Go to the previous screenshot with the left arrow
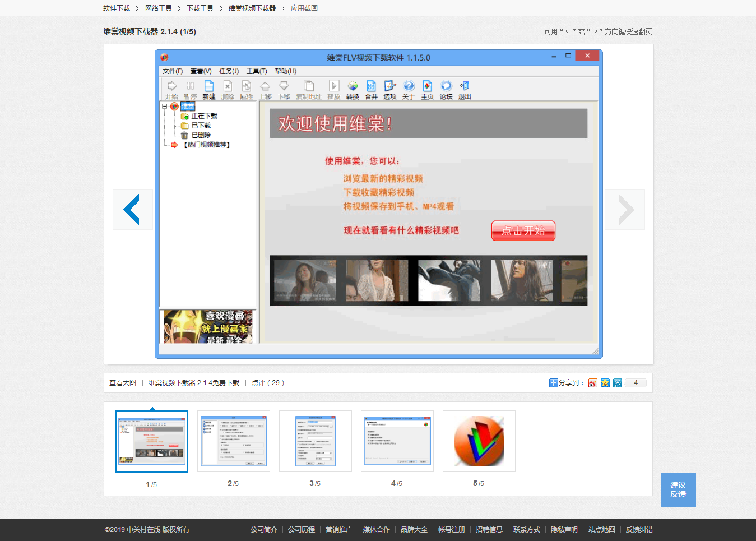 133,210
